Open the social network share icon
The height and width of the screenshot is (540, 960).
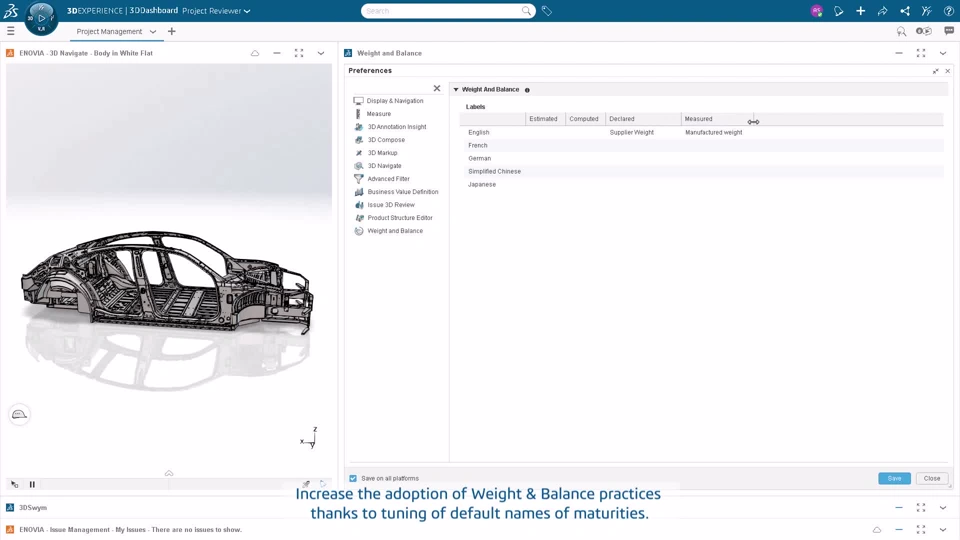(x=904, y=10)
